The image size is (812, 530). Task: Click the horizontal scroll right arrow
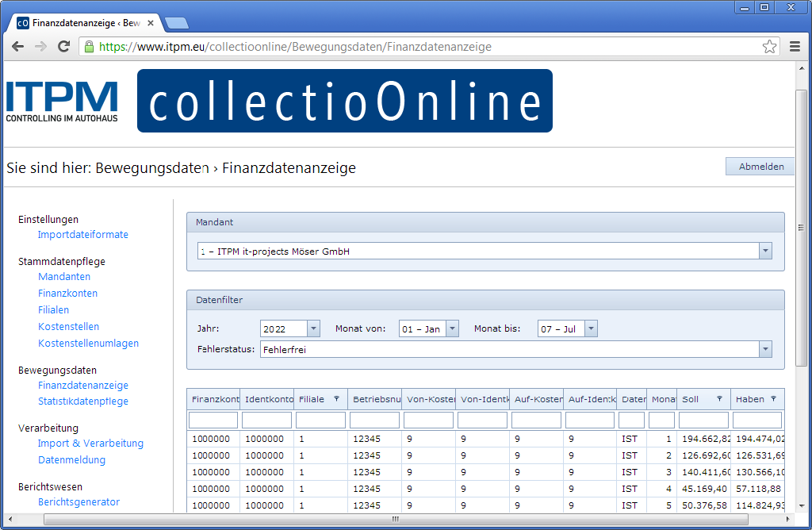point(787,519)
